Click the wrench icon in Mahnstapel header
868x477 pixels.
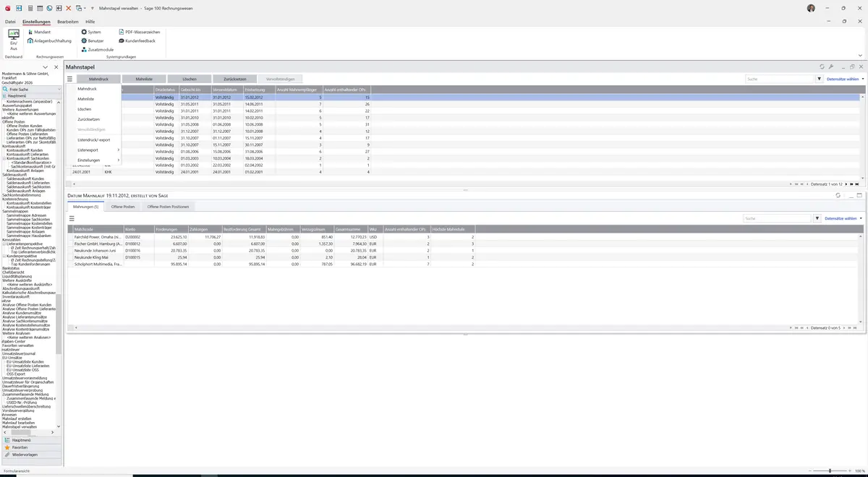pos(831,66)
